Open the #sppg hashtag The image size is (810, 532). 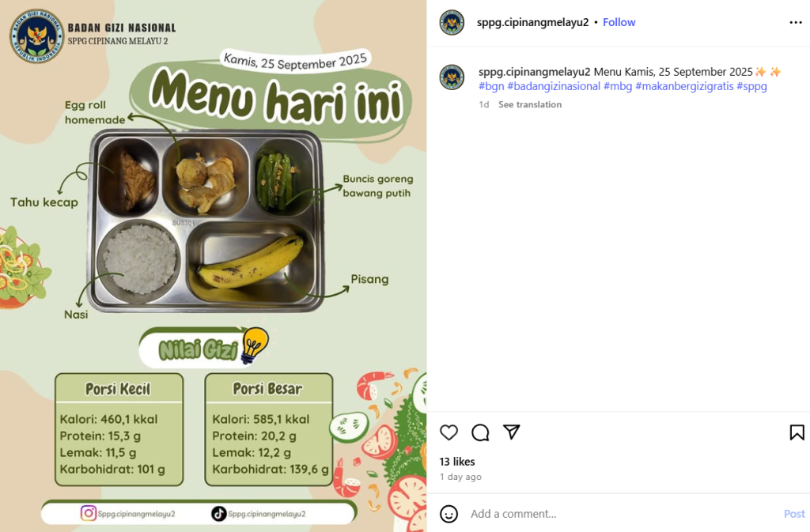pyautogui.click(x=751, y=86)
